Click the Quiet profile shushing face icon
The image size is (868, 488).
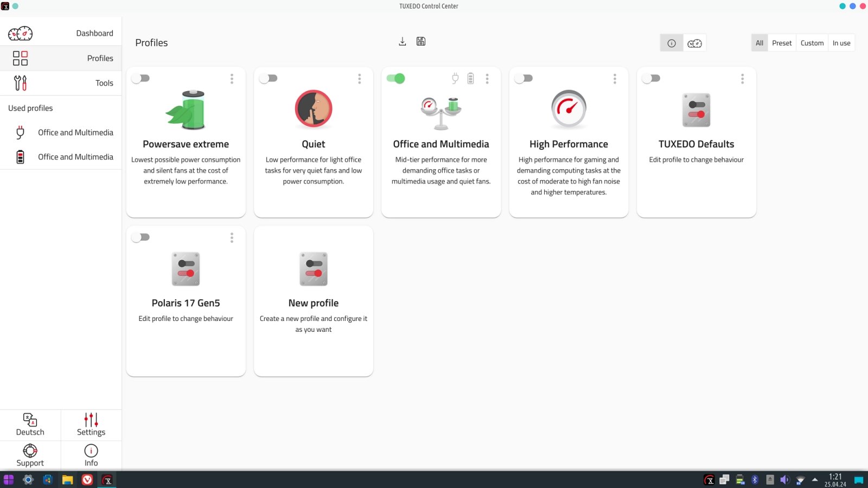(314, 109)
